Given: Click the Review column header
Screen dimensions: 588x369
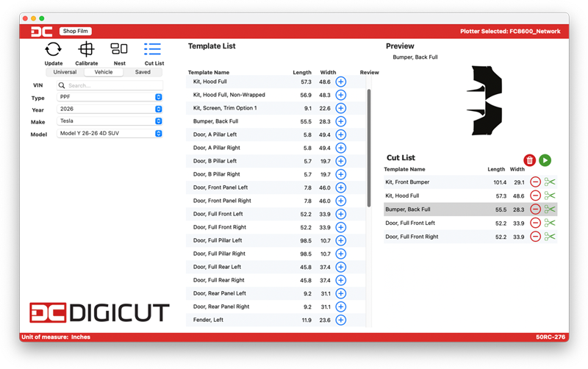Looking at the screenshot, I should click(370, 72).
